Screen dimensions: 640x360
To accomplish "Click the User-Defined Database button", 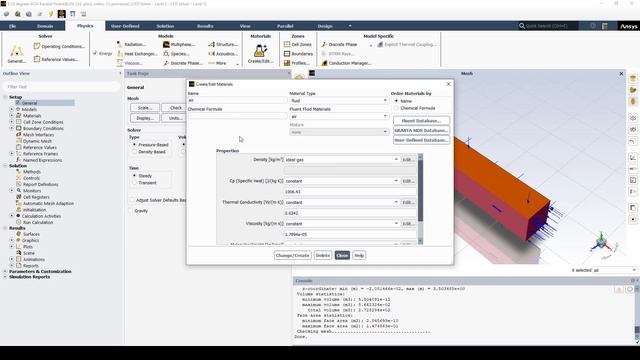I will (x=421, y=140).
